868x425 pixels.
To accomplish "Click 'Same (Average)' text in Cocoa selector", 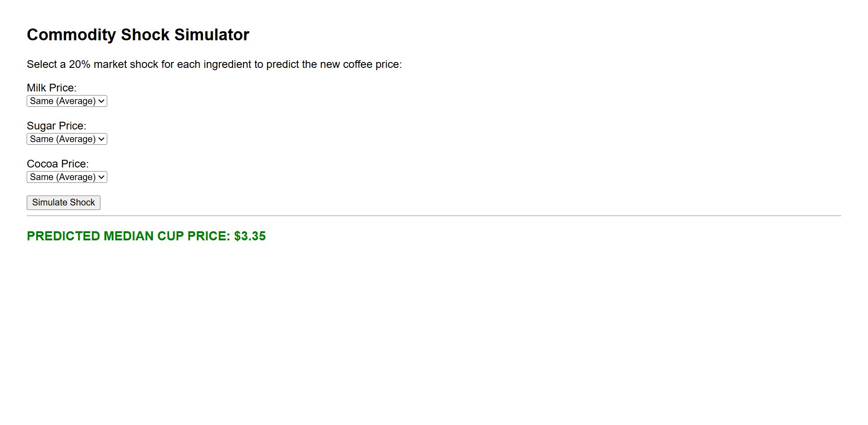I will (62, 177).
